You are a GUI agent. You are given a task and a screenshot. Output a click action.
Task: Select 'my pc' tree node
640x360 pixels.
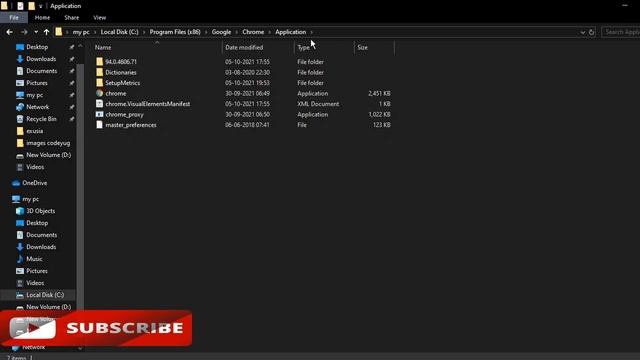pos(31,199)
